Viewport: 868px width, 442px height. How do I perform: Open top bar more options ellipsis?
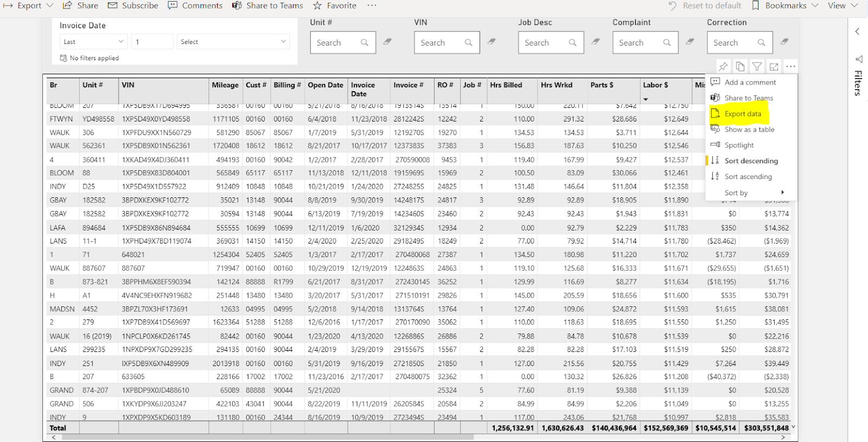pos(372,5)
